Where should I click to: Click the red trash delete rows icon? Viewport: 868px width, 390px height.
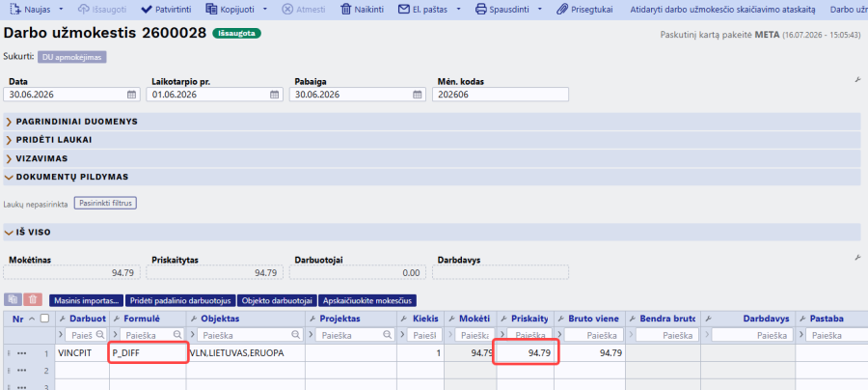tap(33, 299)
